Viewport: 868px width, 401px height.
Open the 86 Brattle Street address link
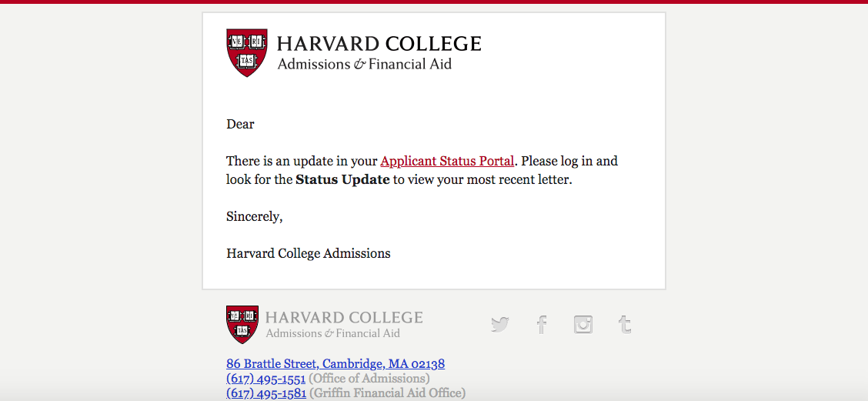click(x=336, y=364)
